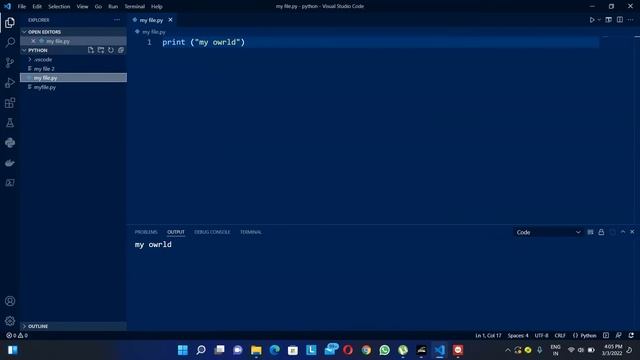Open the Accounts menu icon
The height and width of the screenshot is (360, 640).
10,301
